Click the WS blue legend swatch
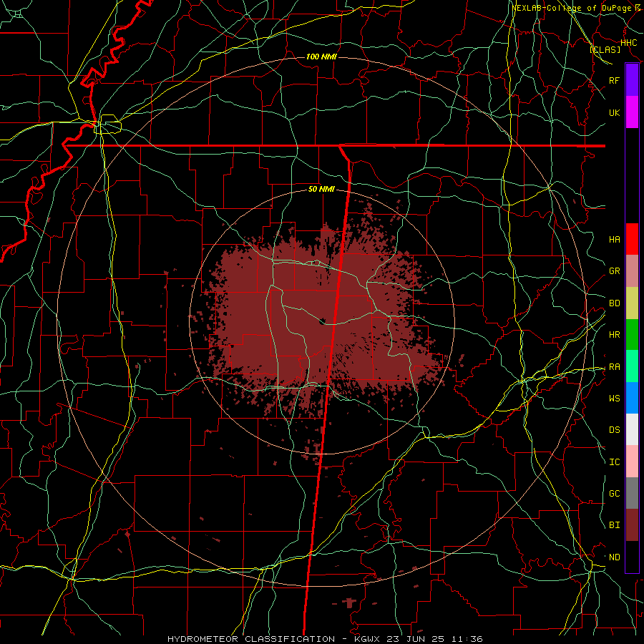 click(x=632, y=398)
